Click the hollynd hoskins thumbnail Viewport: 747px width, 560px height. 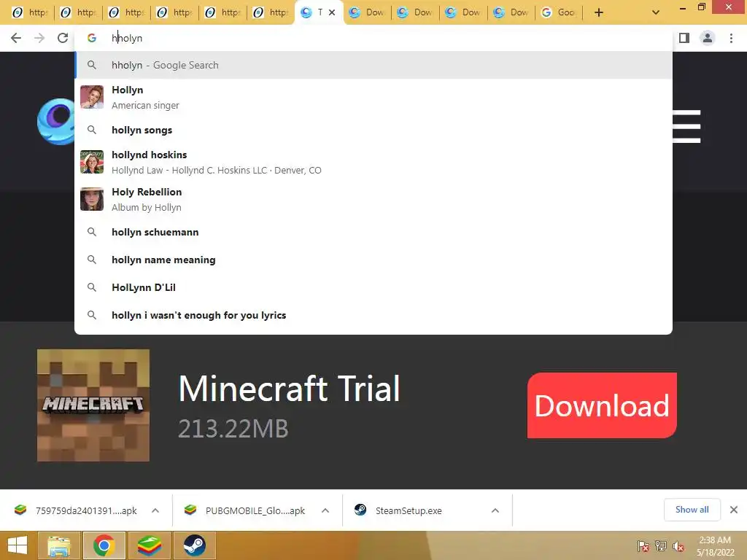pos(92,162)
